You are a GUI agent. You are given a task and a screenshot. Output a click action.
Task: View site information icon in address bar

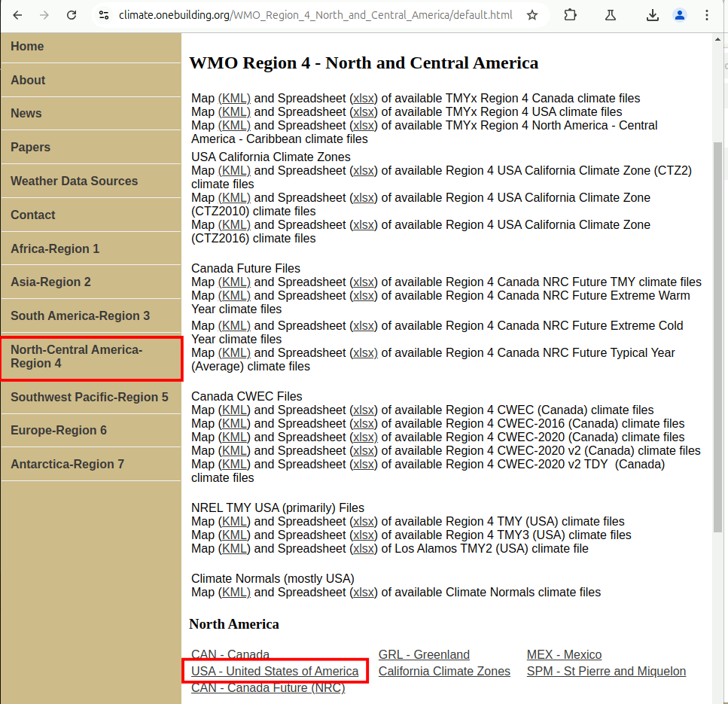104,15
